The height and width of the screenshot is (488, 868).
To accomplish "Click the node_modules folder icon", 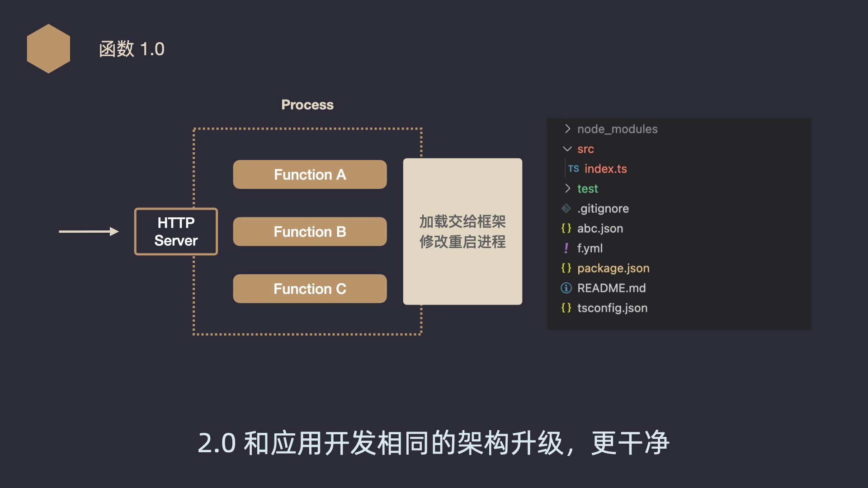I will coord(566,128).
